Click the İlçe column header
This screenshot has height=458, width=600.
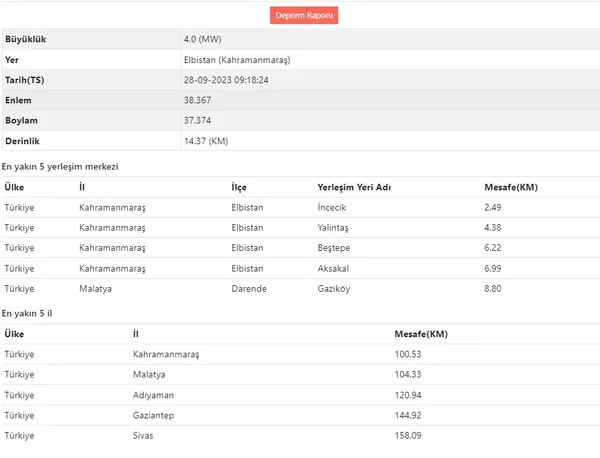tap(239, 187)
